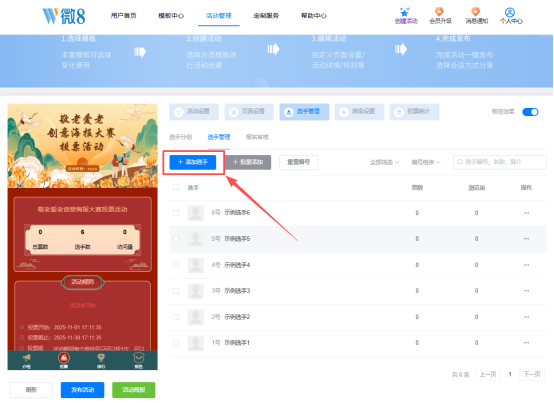Click the 微8 logo
554x403 pixels.
click(64, 16)
